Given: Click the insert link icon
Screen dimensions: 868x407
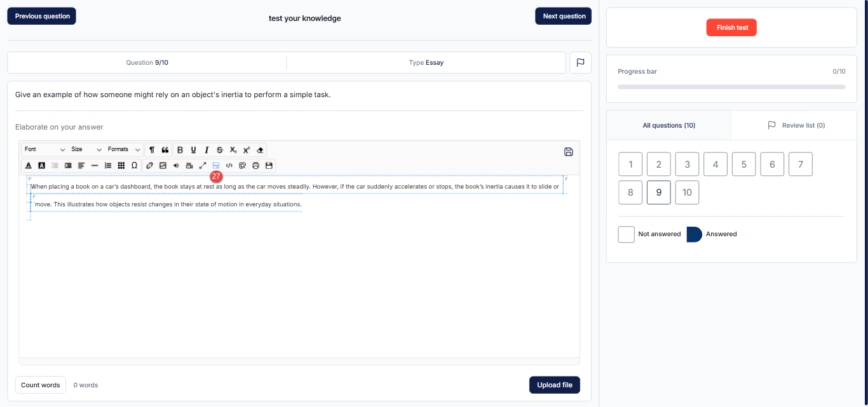Looking at the screenshot, I should [150, 166].
